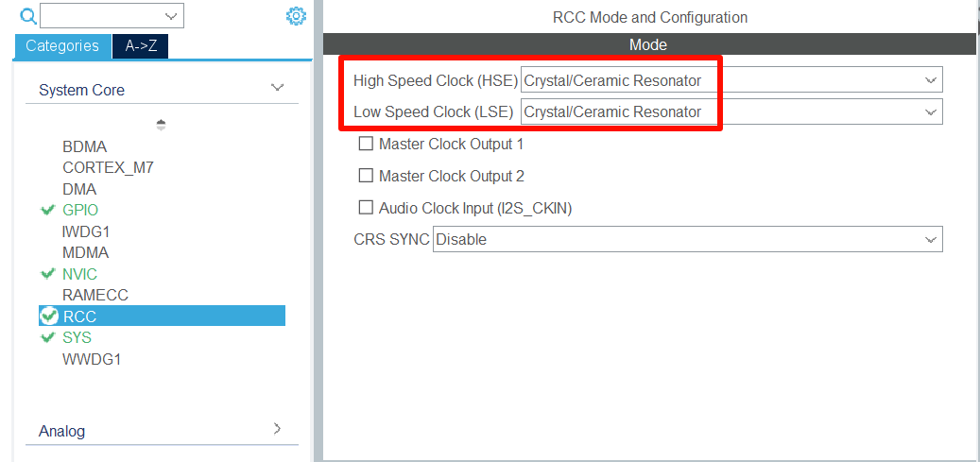Toggle Audio Clock Input (I2S_CKIN) checkbox
The image size is (980, 462).
point(366,208)
